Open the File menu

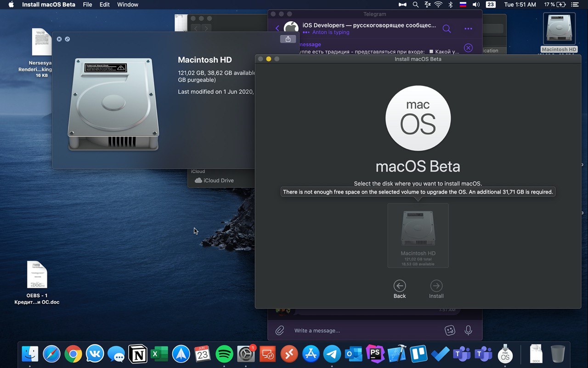(87, 4)
